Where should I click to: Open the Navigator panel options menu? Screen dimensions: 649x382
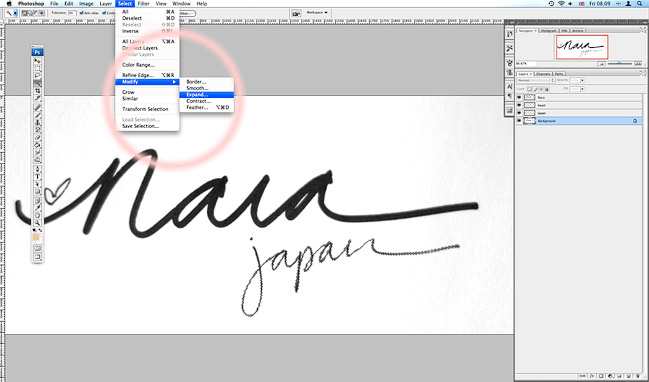coord(643,31)
